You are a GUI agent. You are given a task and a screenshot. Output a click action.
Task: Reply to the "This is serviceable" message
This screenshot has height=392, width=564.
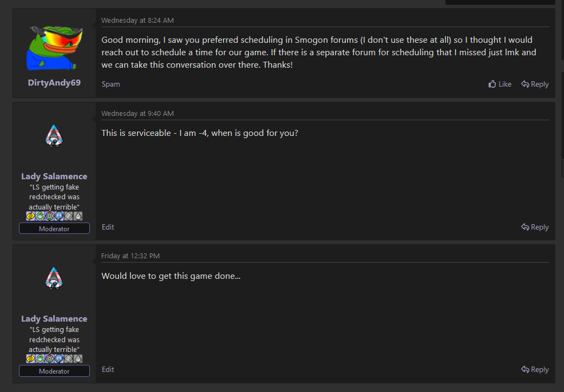[535, 227]
